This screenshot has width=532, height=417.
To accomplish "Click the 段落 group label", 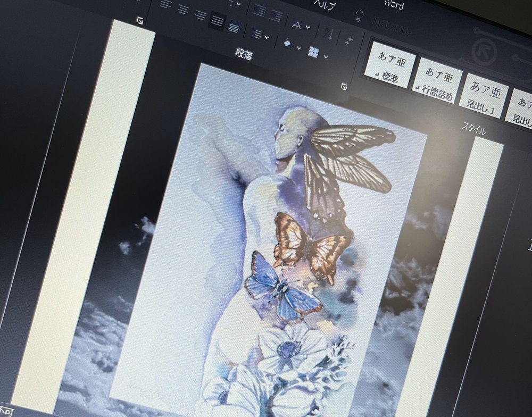I will click(x=244, y=55).
